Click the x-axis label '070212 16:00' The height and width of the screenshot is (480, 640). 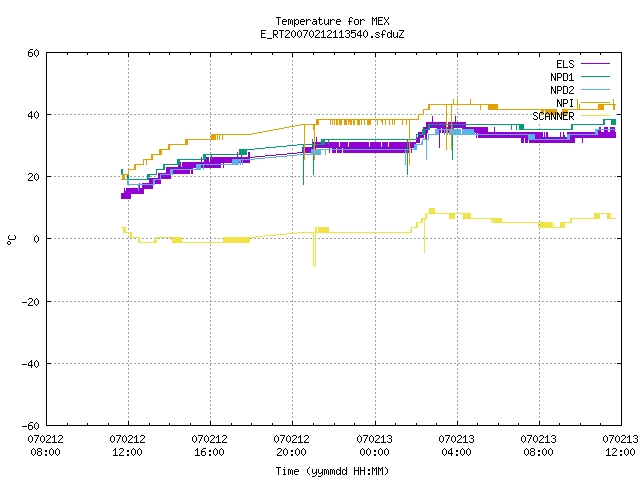209,446
